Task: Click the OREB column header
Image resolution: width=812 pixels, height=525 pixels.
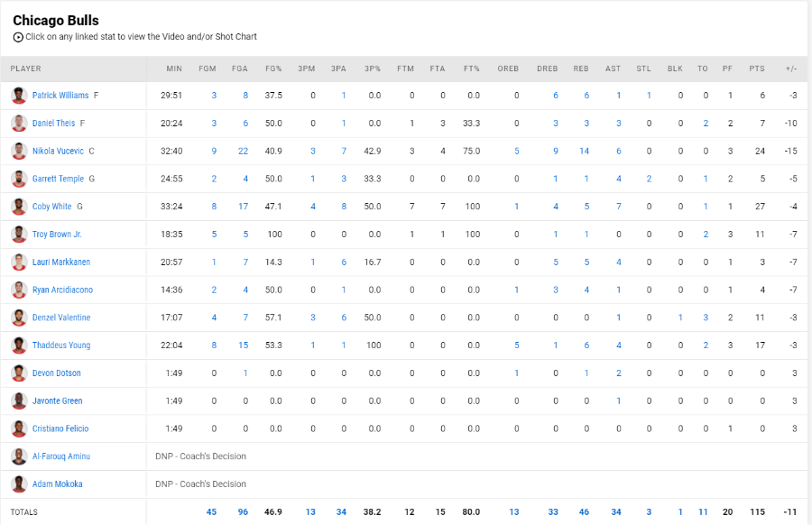Action: (508, 69)
